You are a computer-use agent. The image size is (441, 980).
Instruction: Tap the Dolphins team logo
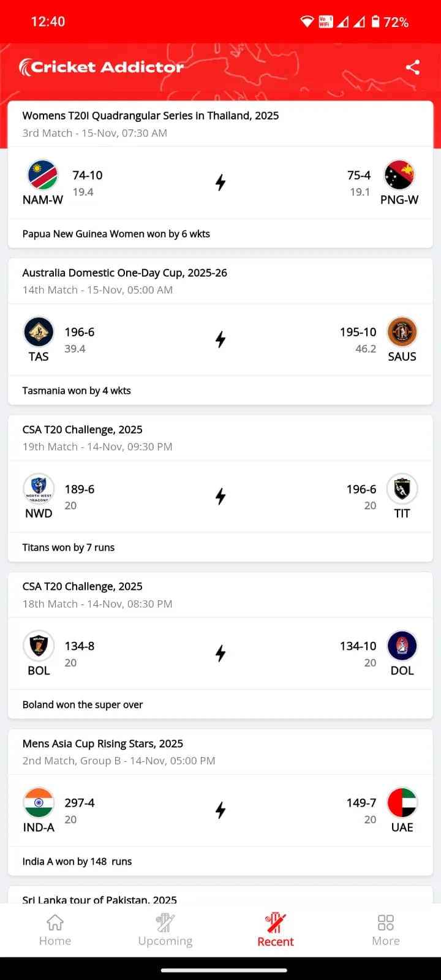(402, 646)
